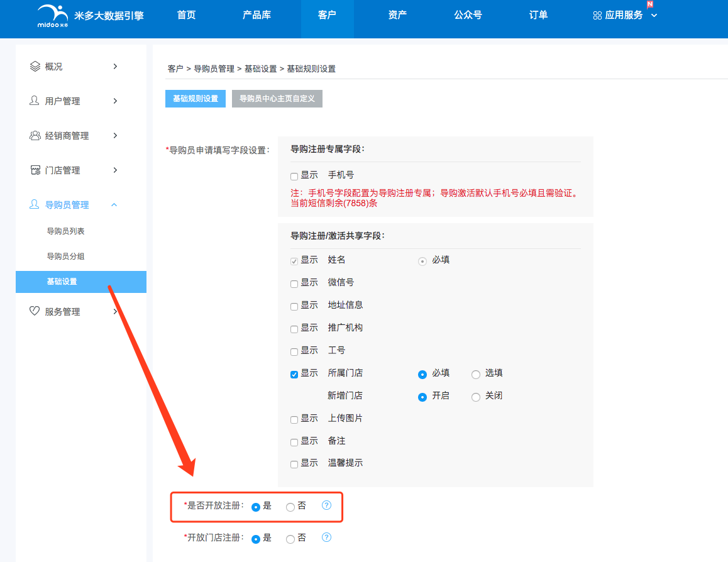This screenshot has width=728, height=562.
Task: Click the people icon beside 经销商管理
Action: (x=35, y=135)
